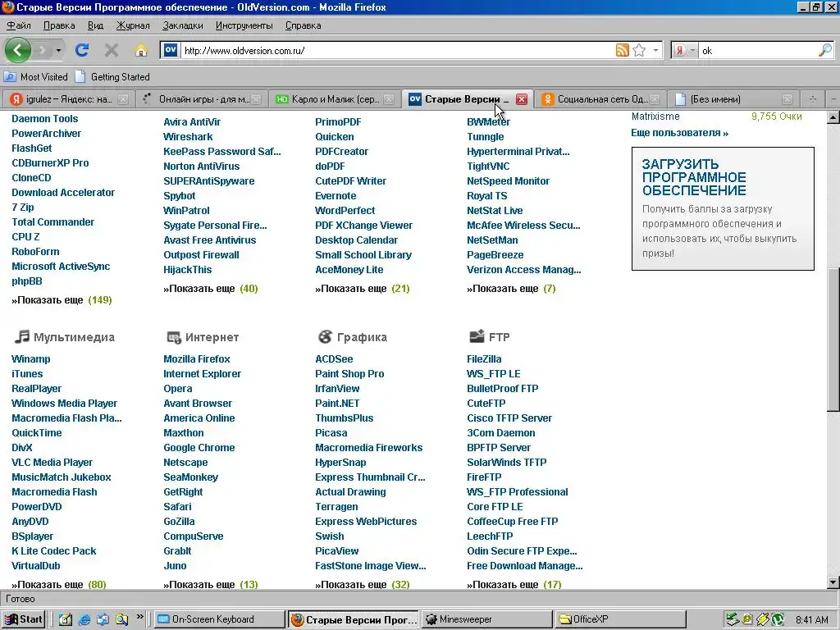Image resolution: width=840 pixels, height=630 pixels.
Task: Click the FTP category icon
Action: tap(477, 336)
